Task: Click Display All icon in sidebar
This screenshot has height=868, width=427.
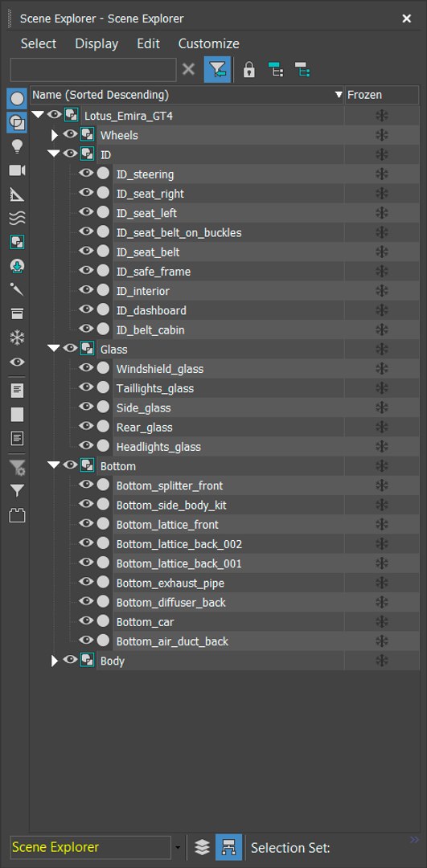Action: (x=17, y=391)
